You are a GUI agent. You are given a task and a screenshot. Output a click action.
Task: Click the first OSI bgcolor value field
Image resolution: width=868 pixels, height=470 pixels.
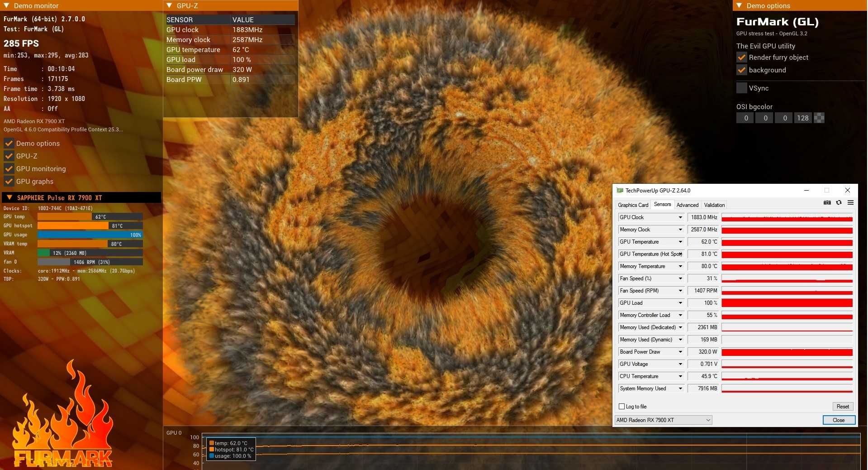point(745,118)
